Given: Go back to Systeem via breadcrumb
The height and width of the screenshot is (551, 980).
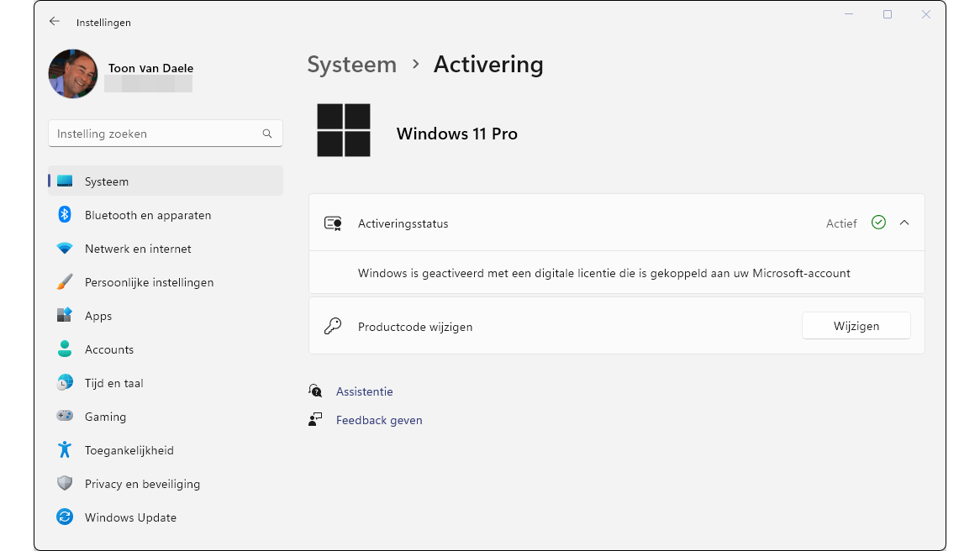Looking at the screenshot, I should click(x=351, y=65).
